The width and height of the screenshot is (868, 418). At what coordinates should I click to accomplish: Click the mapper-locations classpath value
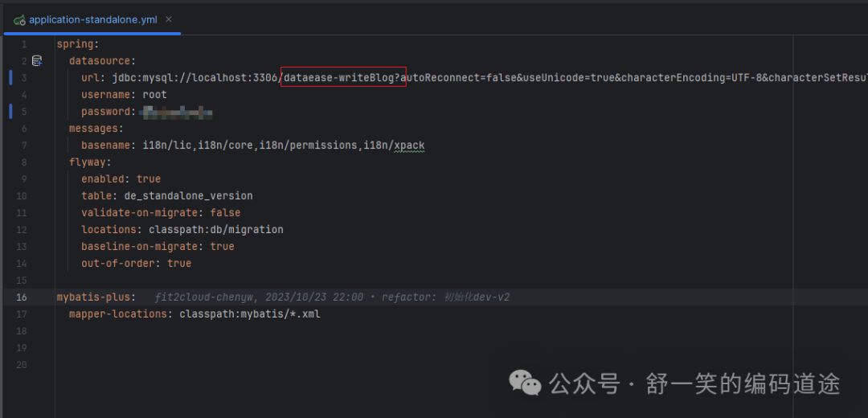click(x=250, y=314)
